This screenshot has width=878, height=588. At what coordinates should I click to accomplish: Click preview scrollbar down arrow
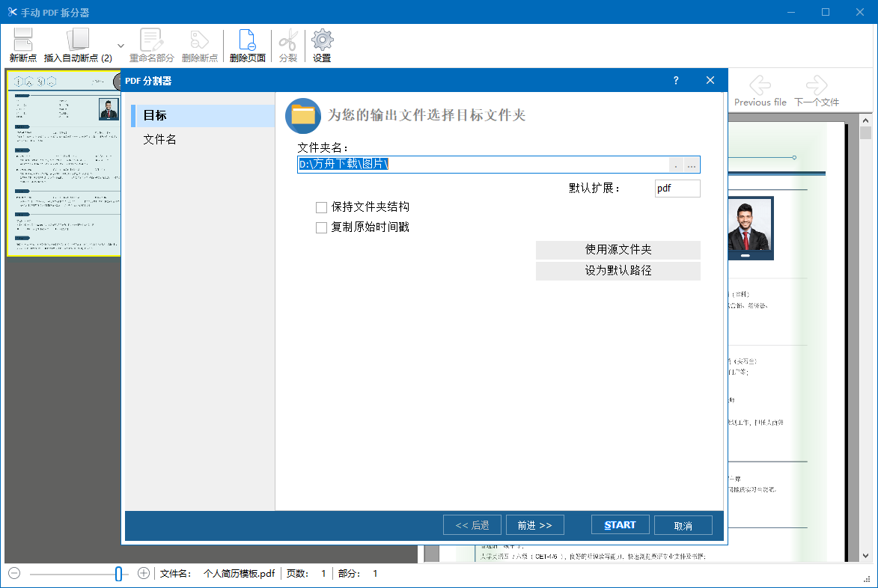(866, 556)
